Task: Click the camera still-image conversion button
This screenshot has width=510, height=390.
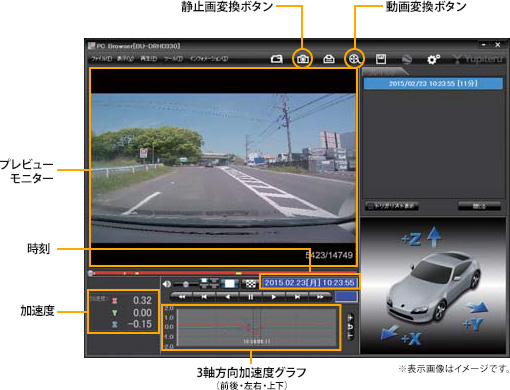Action: coord(303,59)
